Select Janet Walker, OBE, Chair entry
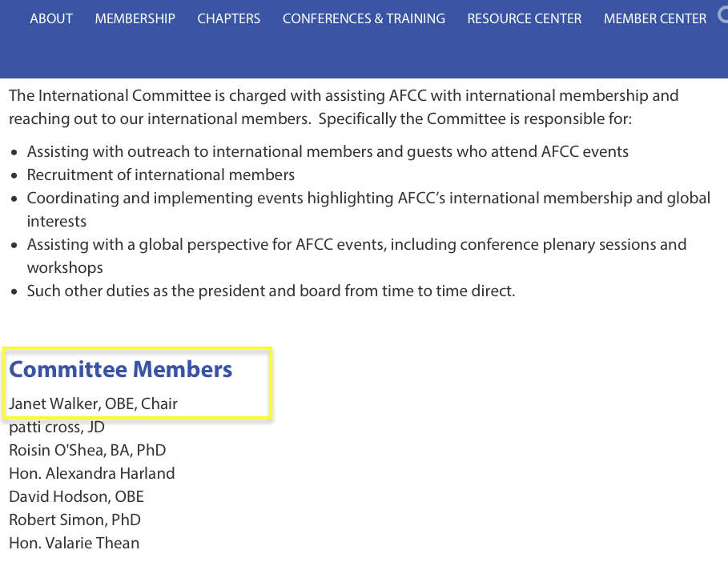The height and width of the screenshot is (566, 728). [x=93, y=403]
